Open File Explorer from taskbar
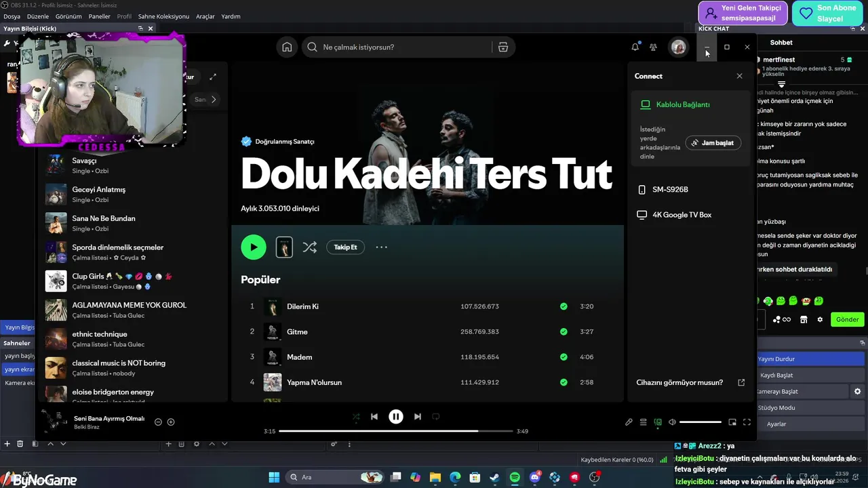 click(435, 477)
